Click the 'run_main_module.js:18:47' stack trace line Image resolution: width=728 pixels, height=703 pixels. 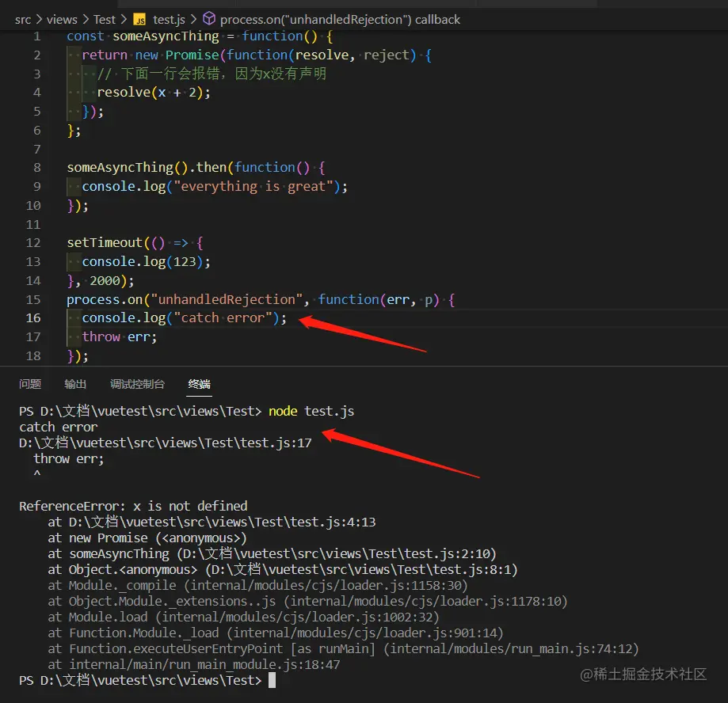point(194,664)
